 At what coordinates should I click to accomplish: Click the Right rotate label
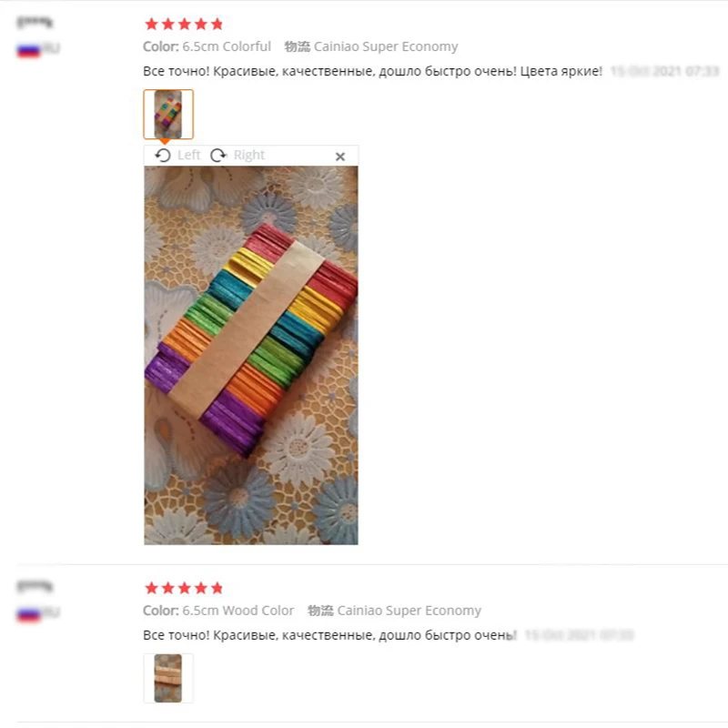248,155
